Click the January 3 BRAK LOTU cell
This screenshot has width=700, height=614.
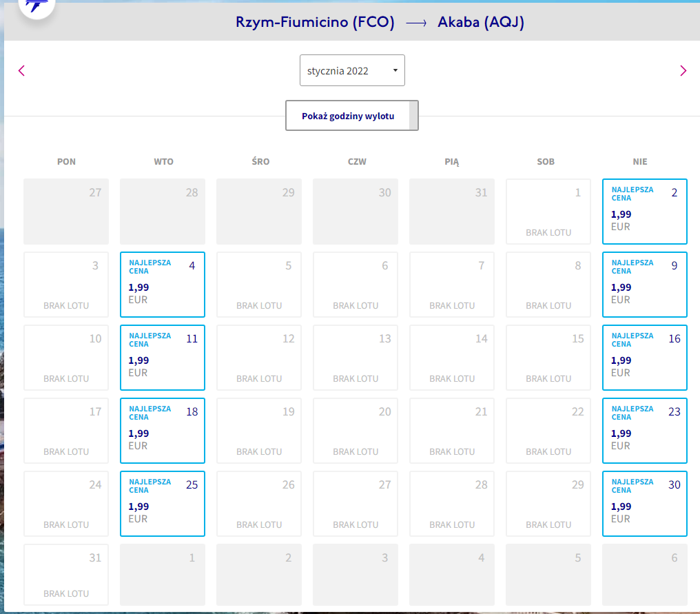66,285
